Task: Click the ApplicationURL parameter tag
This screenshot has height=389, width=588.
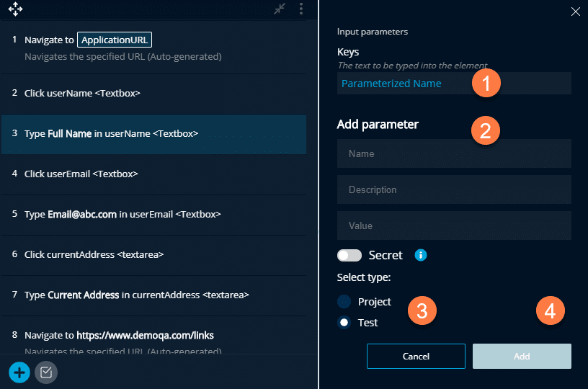Action: [115, 40]
